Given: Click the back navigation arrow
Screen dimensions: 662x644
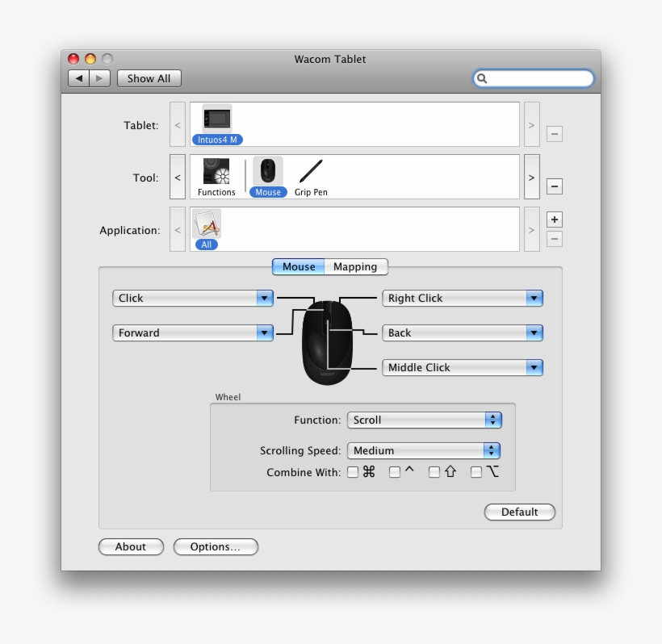Looking at the screenshot, I should [78, 77].
